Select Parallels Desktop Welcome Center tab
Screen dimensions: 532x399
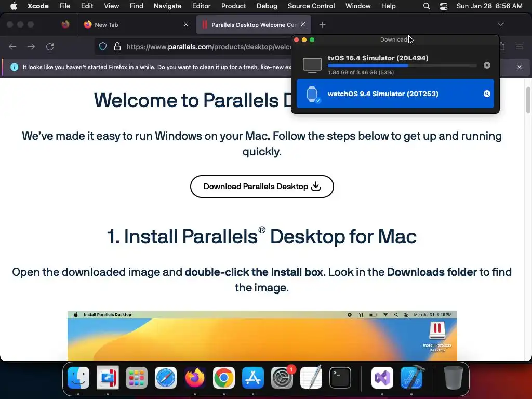click(254, 25)
